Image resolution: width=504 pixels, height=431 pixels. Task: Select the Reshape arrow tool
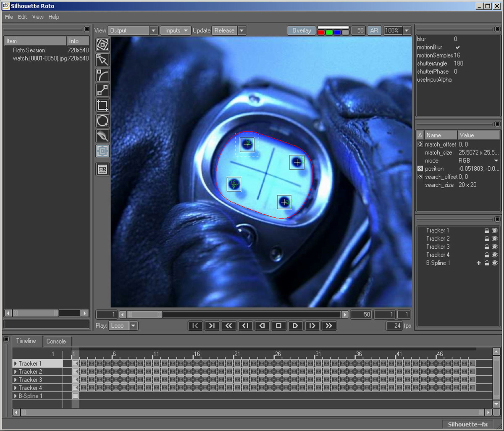coord(102,60)
